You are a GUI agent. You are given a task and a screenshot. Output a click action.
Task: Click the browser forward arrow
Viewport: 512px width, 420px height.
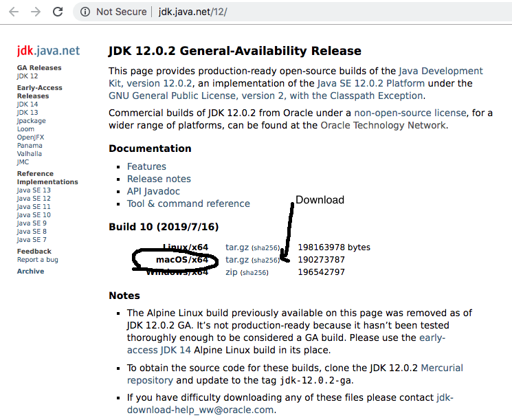tap(36, 12)
